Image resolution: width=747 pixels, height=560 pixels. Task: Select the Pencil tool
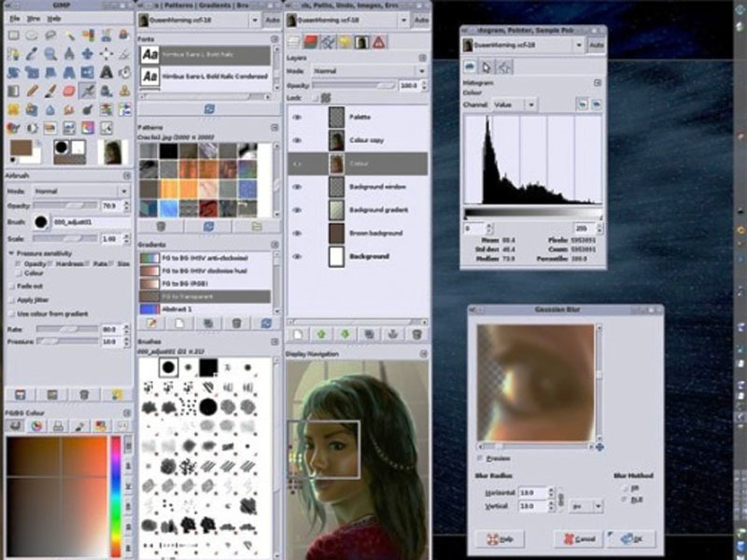pyautogui.click(x=32, y=91)
